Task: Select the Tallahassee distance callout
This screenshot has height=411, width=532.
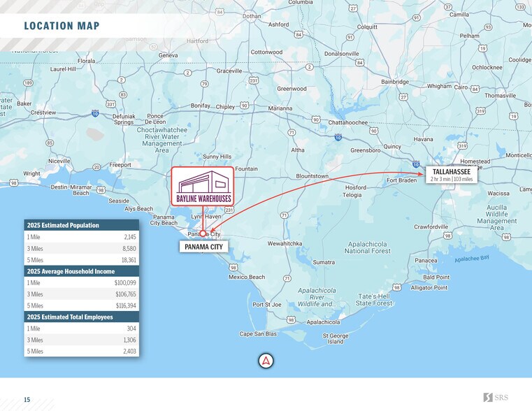Action: [452, 175]
